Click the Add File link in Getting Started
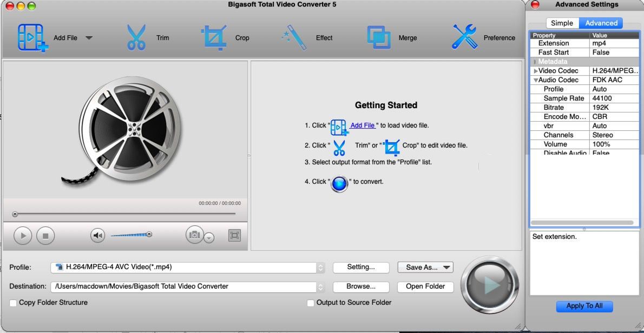644x333 pixels. pos(363,125)
